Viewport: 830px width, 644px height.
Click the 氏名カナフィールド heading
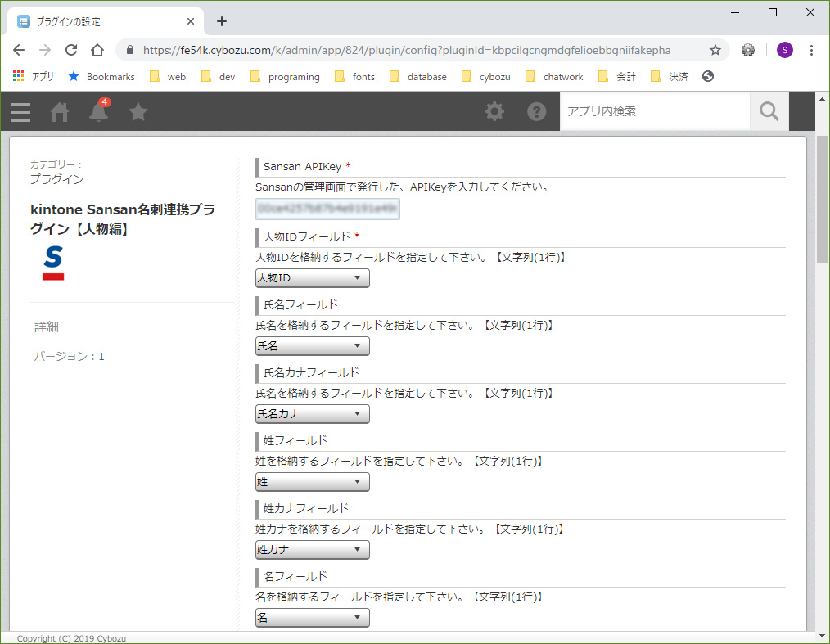pos(311,372)
